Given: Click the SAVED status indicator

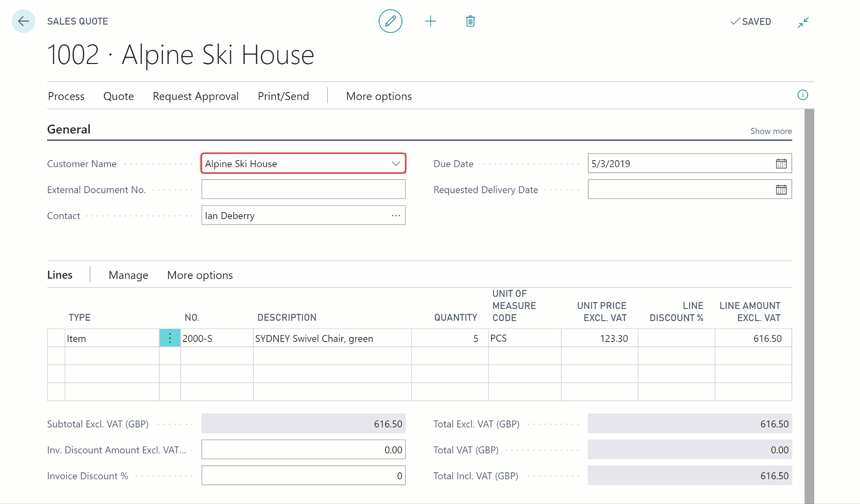Looking at the screenshot, I should pos(751,21).
